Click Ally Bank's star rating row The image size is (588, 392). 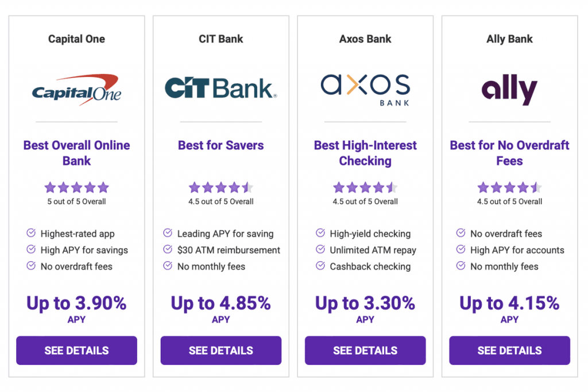click(x=509, y=187)
